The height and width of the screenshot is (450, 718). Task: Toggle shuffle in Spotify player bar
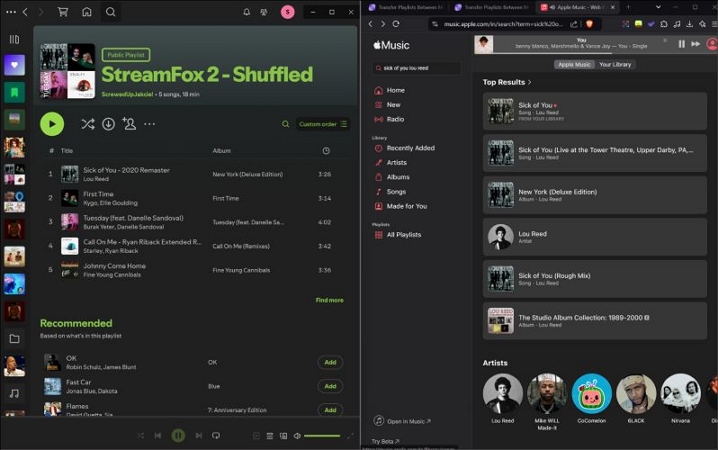(x=140, y=435)
